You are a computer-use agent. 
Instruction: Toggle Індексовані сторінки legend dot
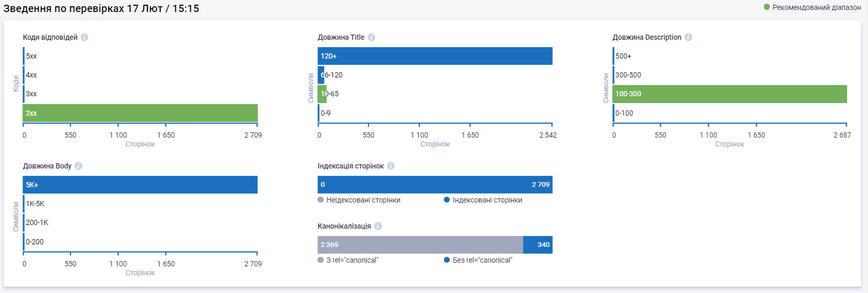(447, 200)
